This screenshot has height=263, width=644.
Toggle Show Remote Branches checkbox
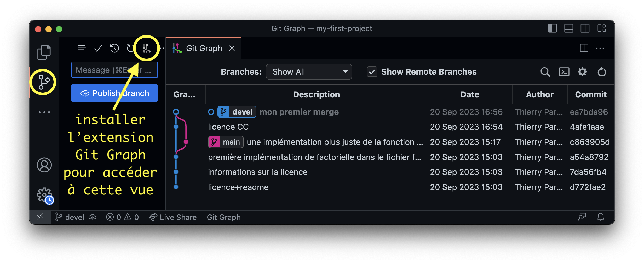[372, 72]
